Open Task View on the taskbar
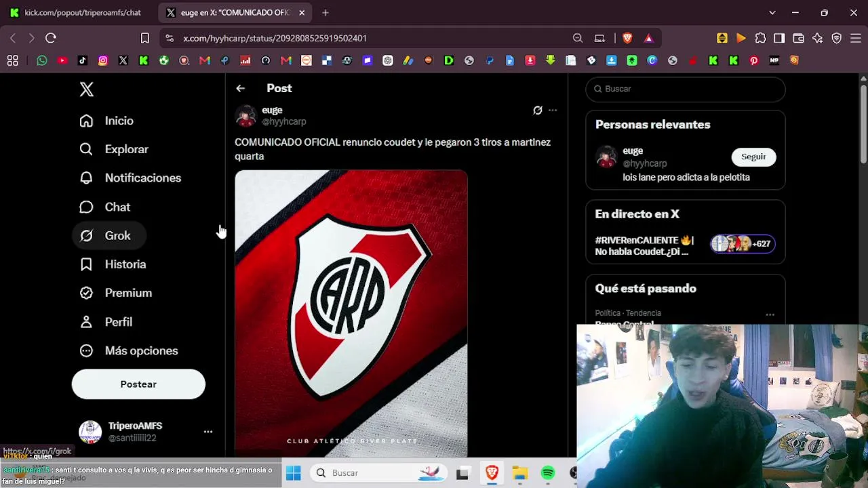Image resolution: width=868 pixels, height=488 pixels. [x=462, y=473]
